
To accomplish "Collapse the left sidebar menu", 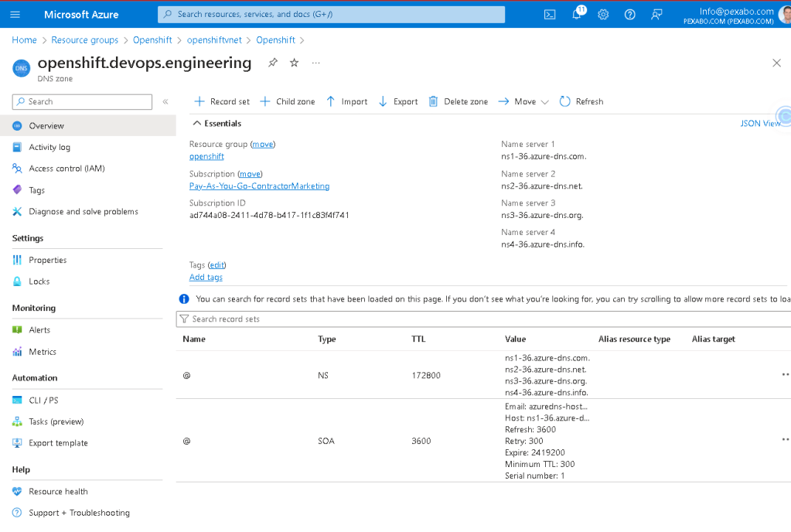I will [x=165, y=102].
